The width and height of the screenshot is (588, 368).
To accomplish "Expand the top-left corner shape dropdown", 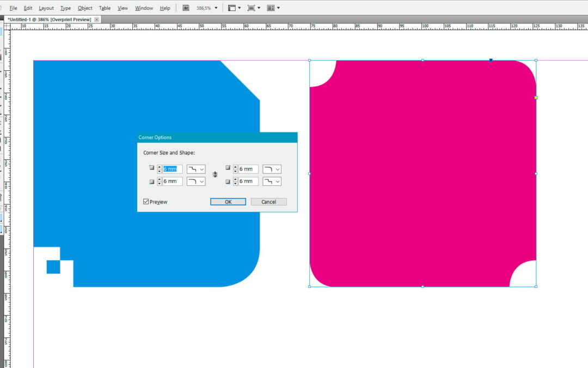I will (196, 169).
